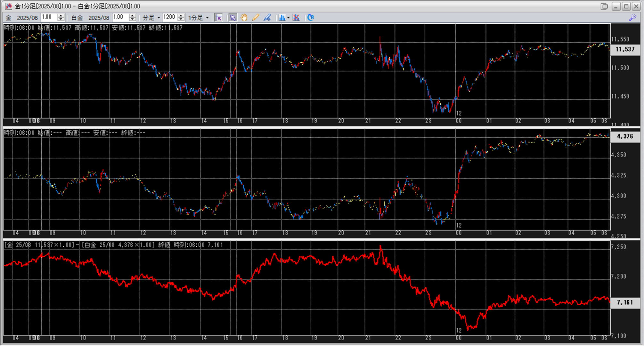The image size is (644, 346).
Task: Pick the pencil drawing tool
Action: [256, 18]
